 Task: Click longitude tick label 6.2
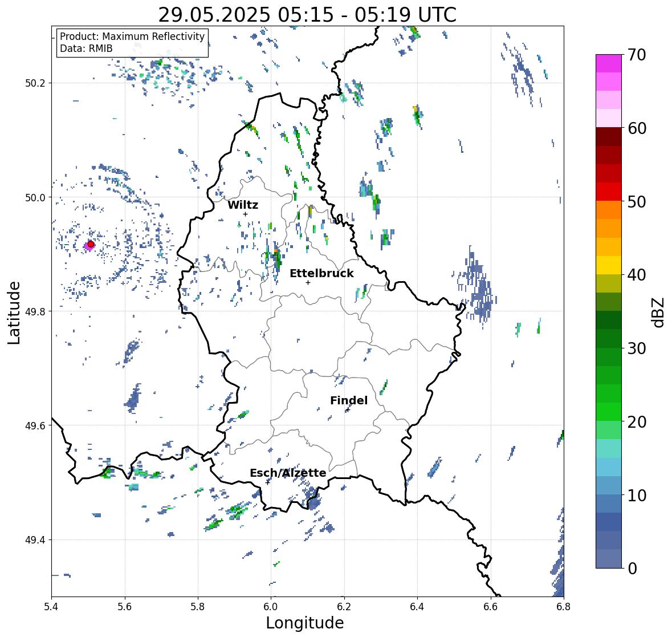(344, 606)
